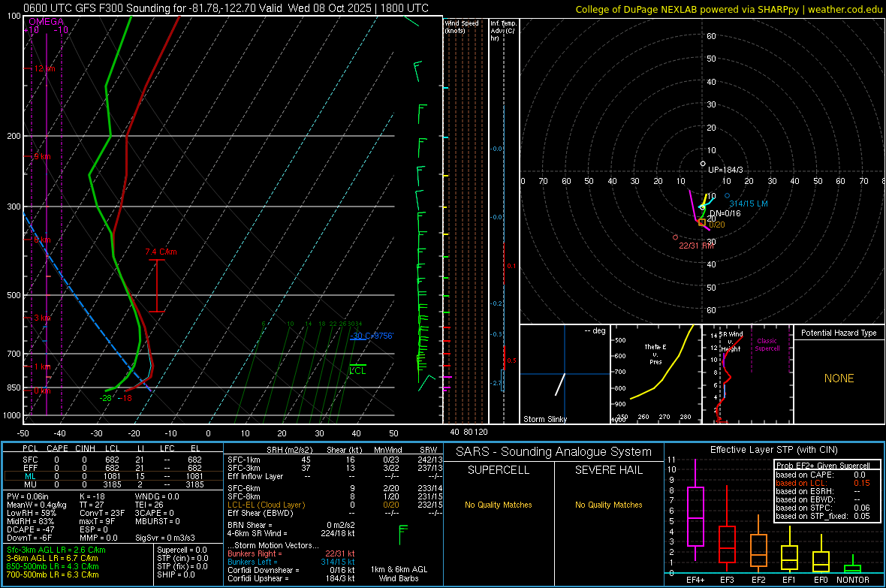Screen dimensions: 886x588
Task: Click the red 'based on LCL:' row
Action: pyautogui.click(x=823, y=483)
